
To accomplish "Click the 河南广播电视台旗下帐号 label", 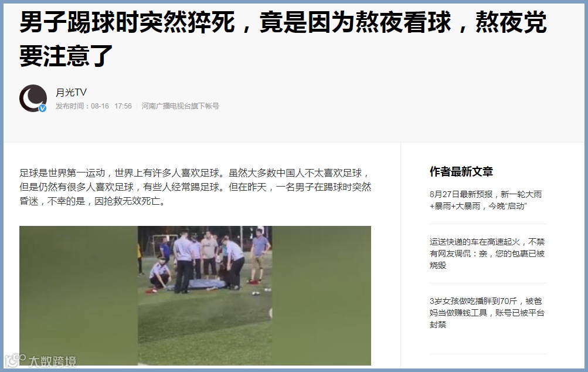I will tap(180, 106).
